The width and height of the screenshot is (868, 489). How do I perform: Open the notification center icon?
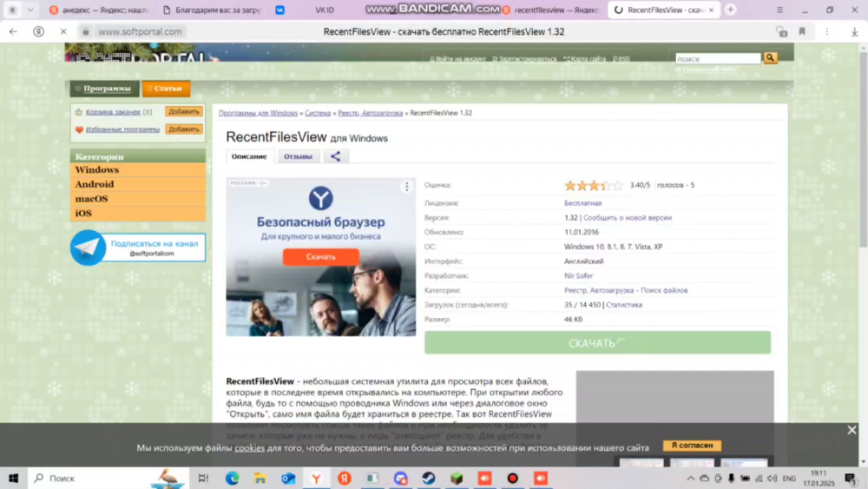851,478
